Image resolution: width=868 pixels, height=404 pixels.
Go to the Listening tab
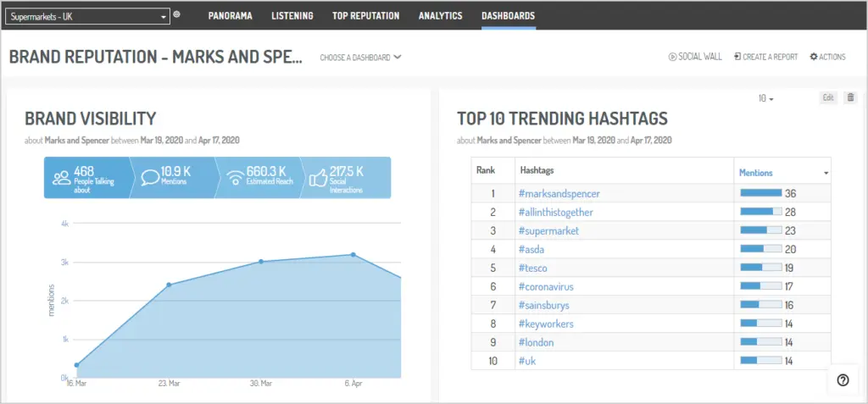pos(292,16)
